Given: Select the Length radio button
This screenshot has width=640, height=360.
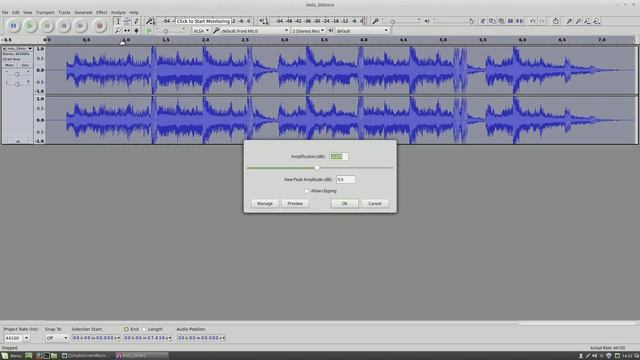Looking at the screenshot, I should 144,329.
